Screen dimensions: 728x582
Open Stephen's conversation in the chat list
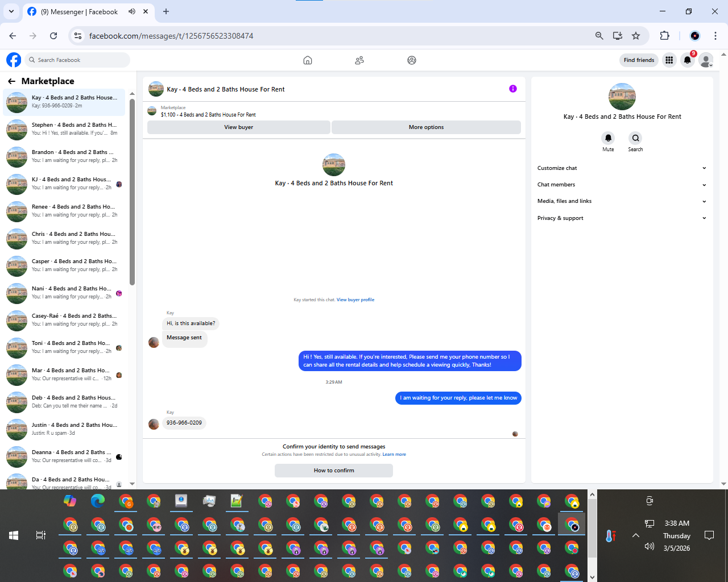click(x=64, y=130)
